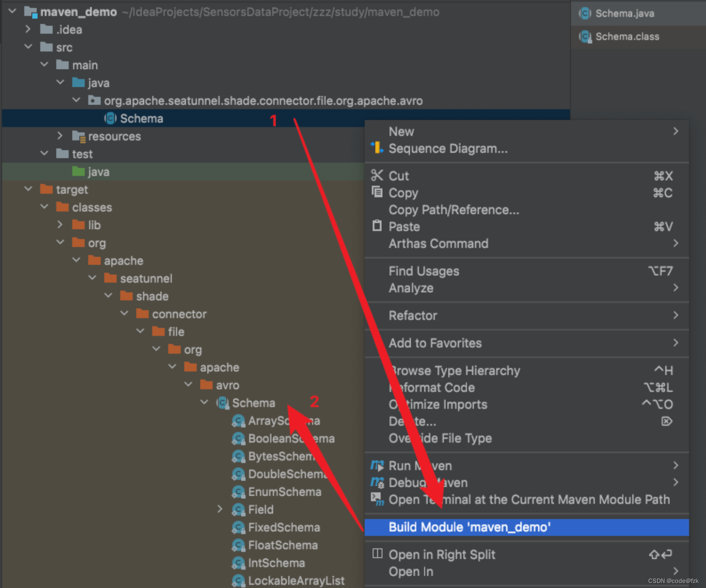Click the Debug Maven icon
The width and height of the screenshot is (706, 588).
(377, 482)
